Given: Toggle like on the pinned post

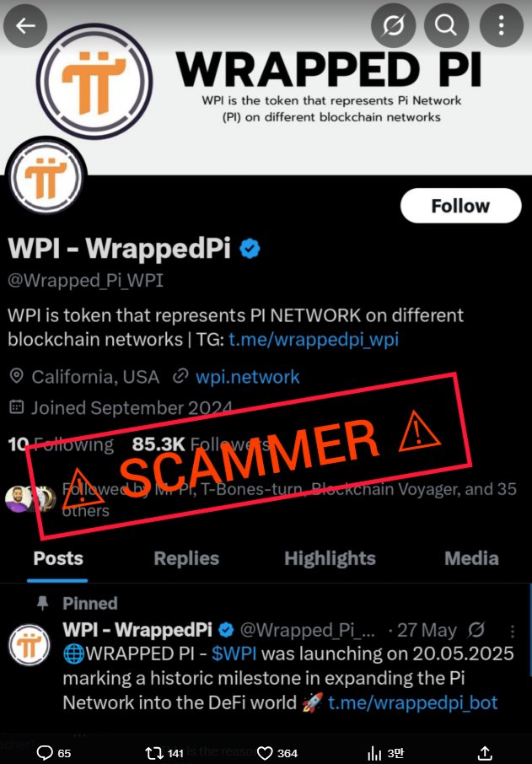Looking at the screenshot, I should tap(265, 753).
